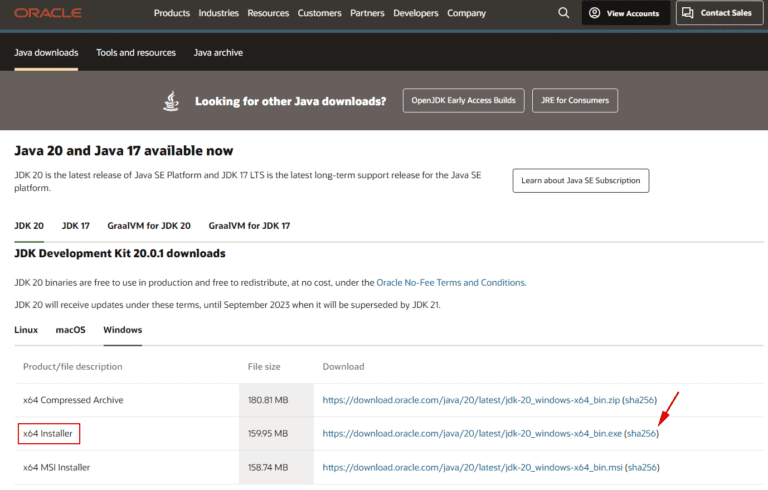Open the search magnifier icon
768x490 pixels.
click(x=564, y=13)
